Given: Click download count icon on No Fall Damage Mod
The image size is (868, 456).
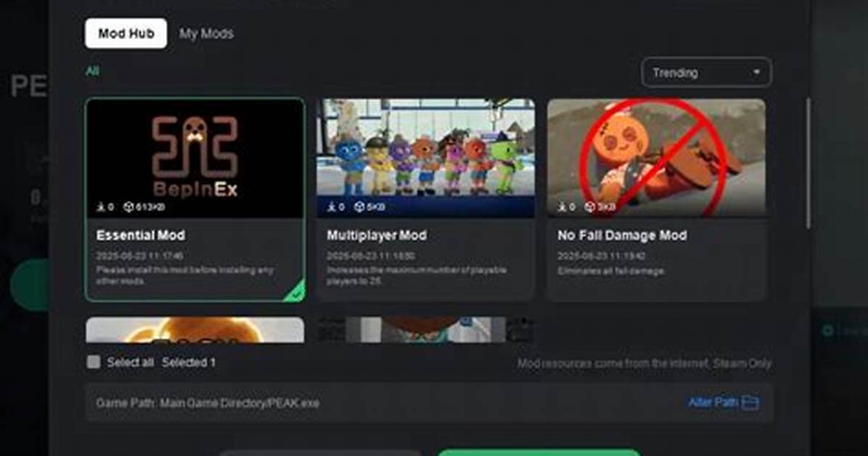Looking at the screenshot, I should point(562,207).
